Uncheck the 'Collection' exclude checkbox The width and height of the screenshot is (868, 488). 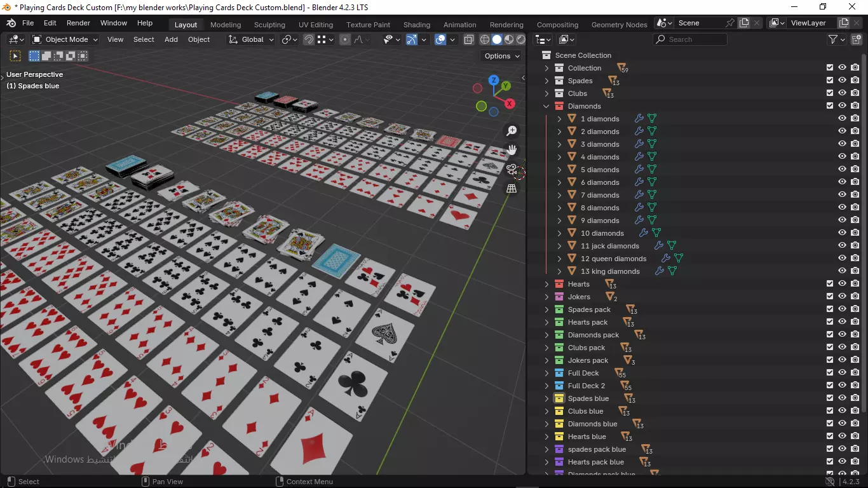pyautogui.click(x=830, y=68)
